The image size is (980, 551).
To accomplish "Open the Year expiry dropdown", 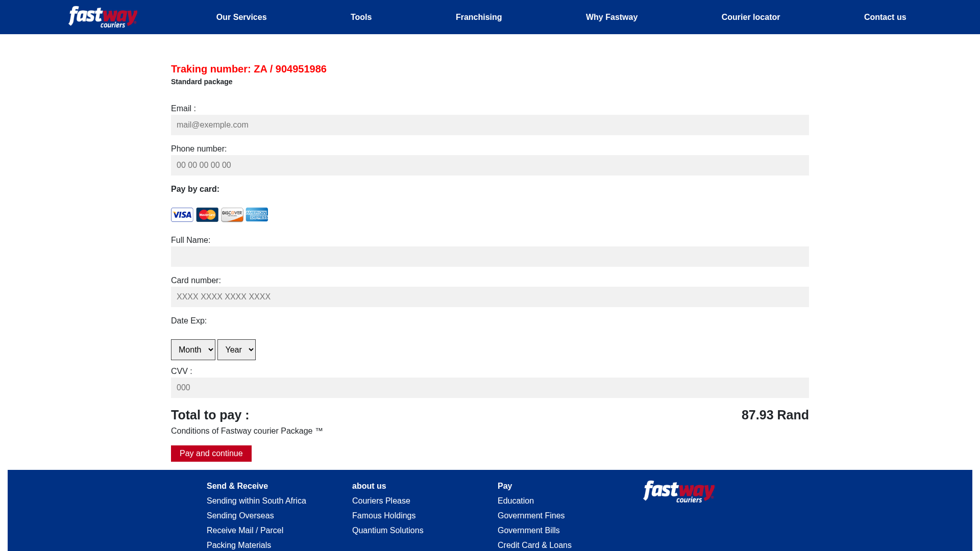I will tap(236, 350).
